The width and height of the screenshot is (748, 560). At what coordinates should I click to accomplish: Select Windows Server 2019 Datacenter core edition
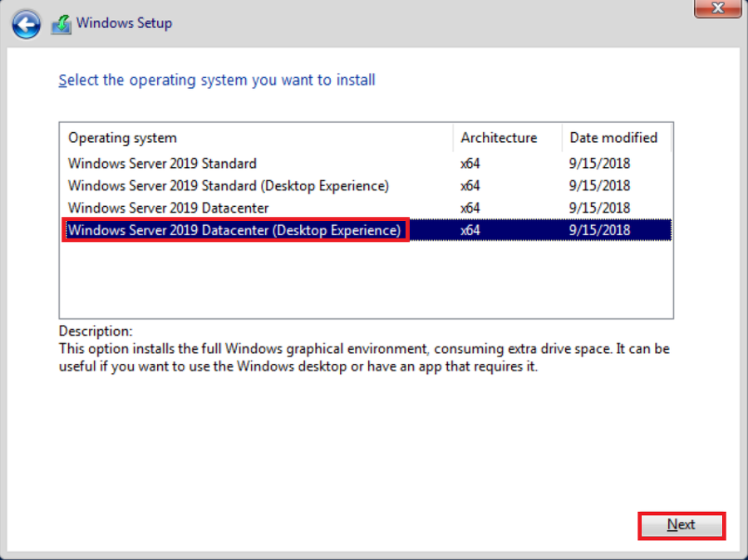pos(366,208)
